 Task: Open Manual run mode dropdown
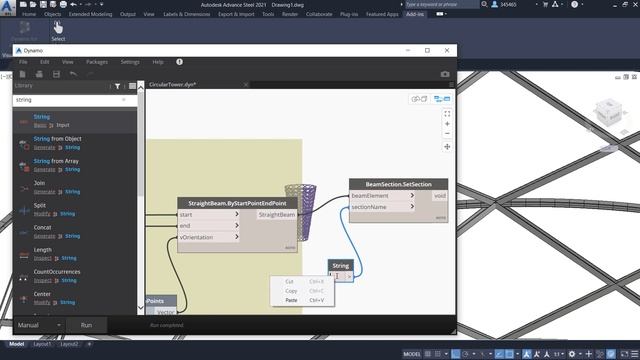(39, 325)
